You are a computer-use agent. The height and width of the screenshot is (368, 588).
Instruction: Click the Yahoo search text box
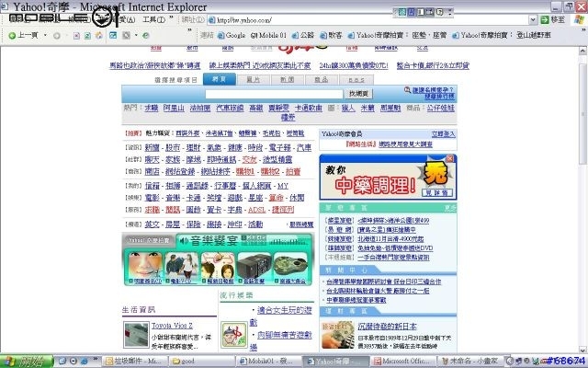[x=274, y=94]
